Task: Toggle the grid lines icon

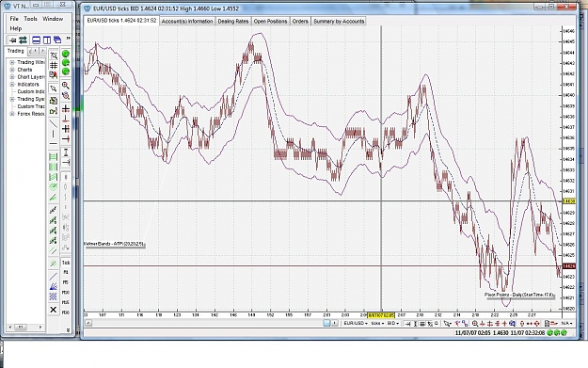Action: click(54, 65)
